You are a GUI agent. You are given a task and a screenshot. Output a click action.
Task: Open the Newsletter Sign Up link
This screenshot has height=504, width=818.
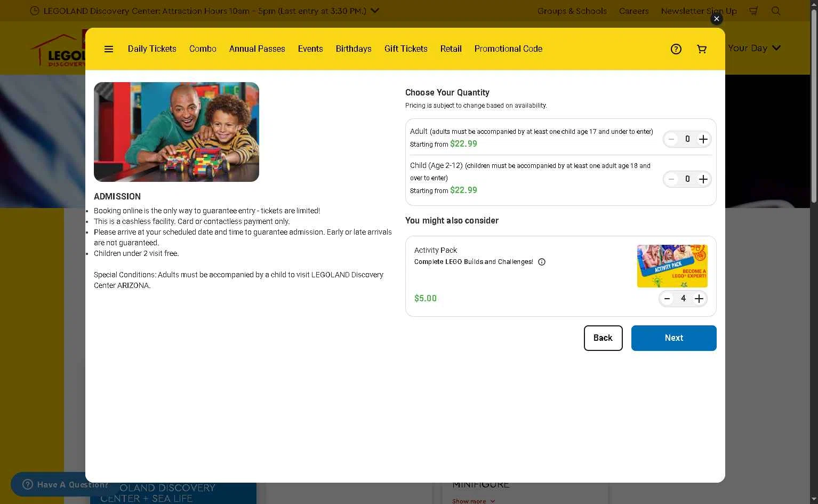[699, 11]
